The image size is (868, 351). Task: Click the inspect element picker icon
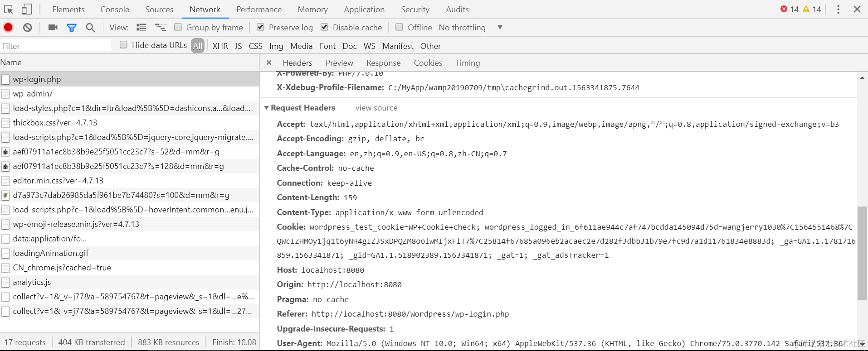9,9
